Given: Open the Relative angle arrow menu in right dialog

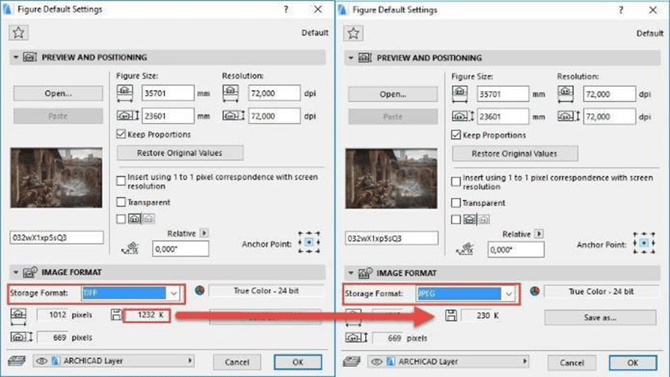Looking at the screenshot, I should coord(539,234).
